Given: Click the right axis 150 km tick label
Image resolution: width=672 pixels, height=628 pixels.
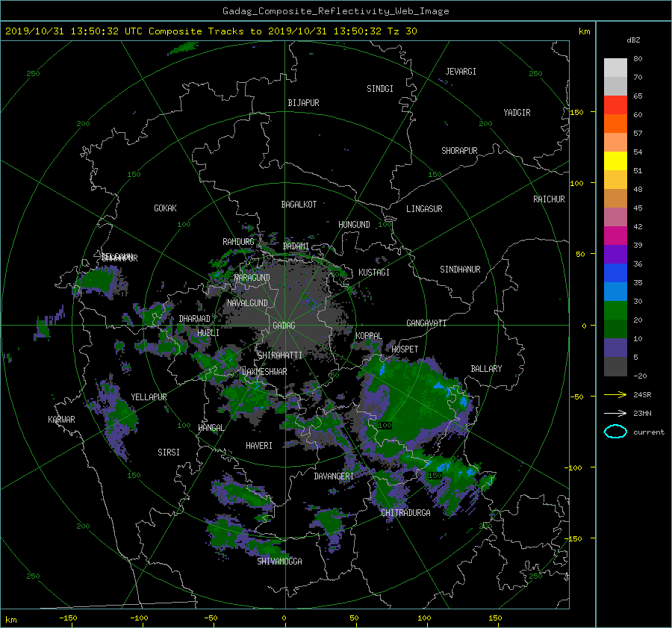Looking at the screenshot, I should coord(576,112).
